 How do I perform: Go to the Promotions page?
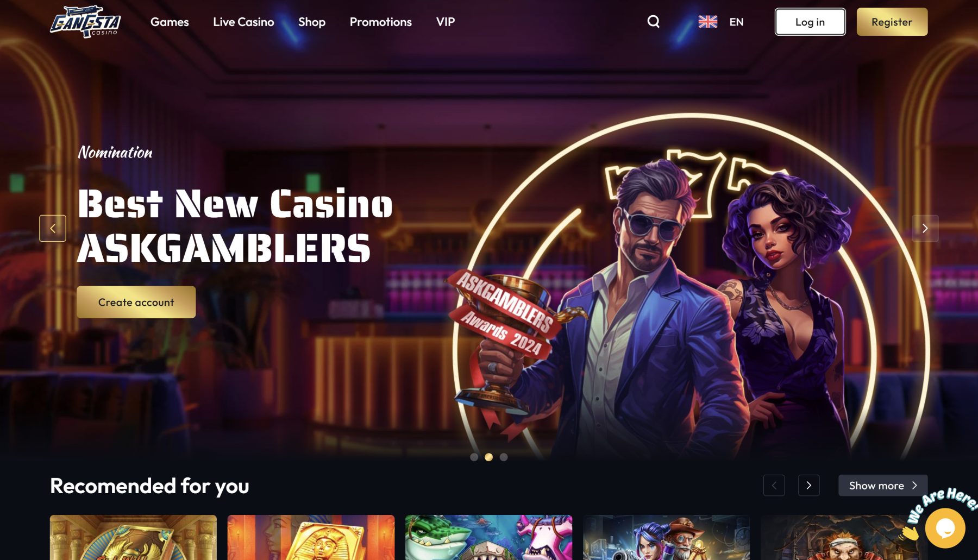(x=380, y=22)
